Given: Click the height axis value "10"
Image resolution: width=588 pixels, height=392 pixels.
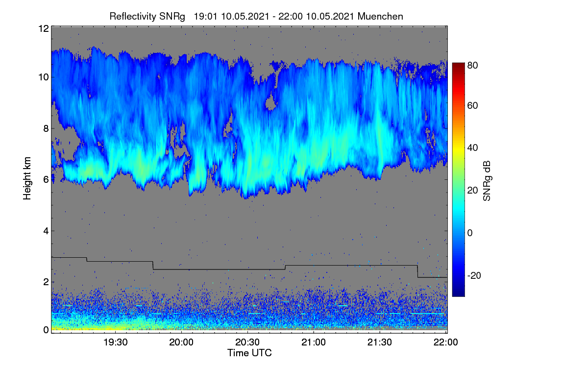Looking at the screenshot, I should tap(43, 77).
